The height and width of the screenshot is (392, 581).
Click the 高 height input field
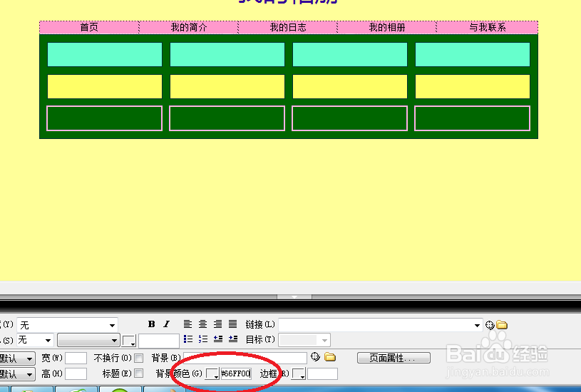pyautogui.click(x=76, y=373)
